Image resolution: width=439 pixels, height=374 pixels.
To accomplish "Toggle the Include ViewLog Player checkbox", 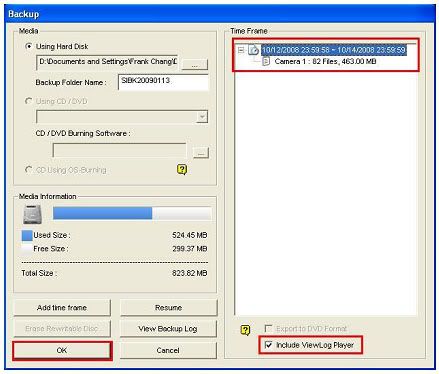I will coord(268,345).
